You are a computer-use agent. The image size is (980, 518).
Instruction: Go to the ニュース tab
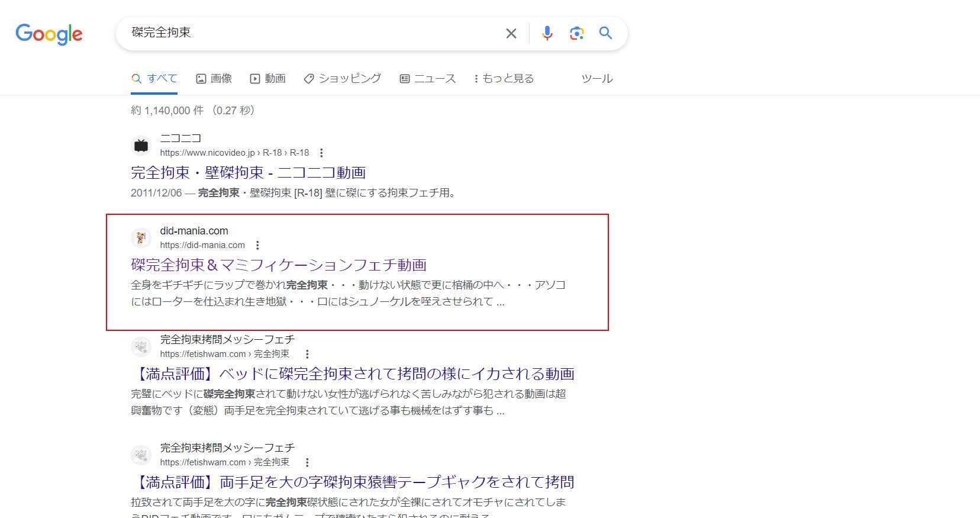pos(428,79)
